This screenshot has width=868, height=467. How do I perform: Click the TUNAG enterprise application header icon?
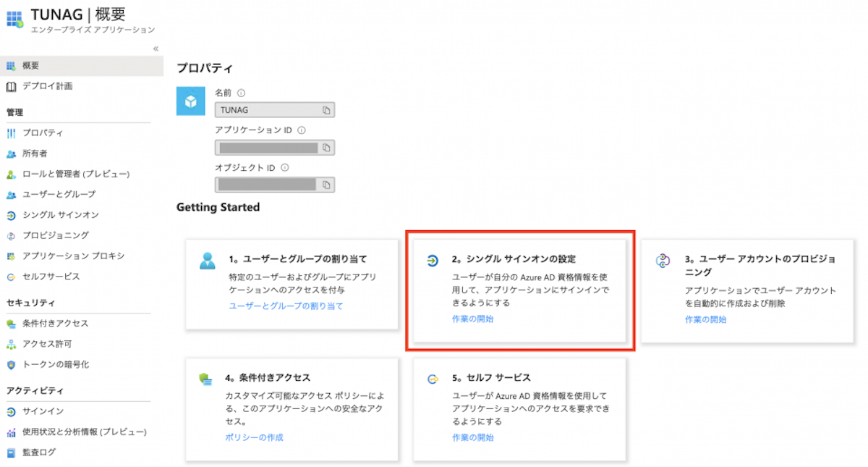(x=14, y=18)
